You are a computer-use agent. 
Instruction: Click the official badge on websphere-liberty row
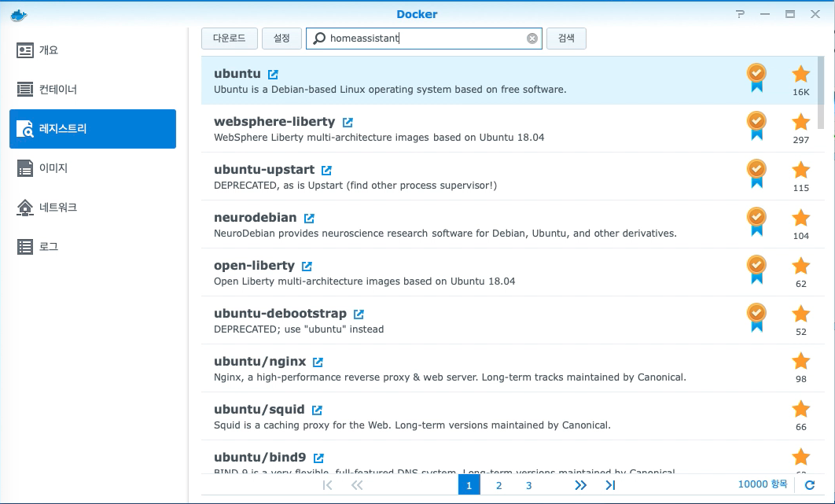(756, 126)
